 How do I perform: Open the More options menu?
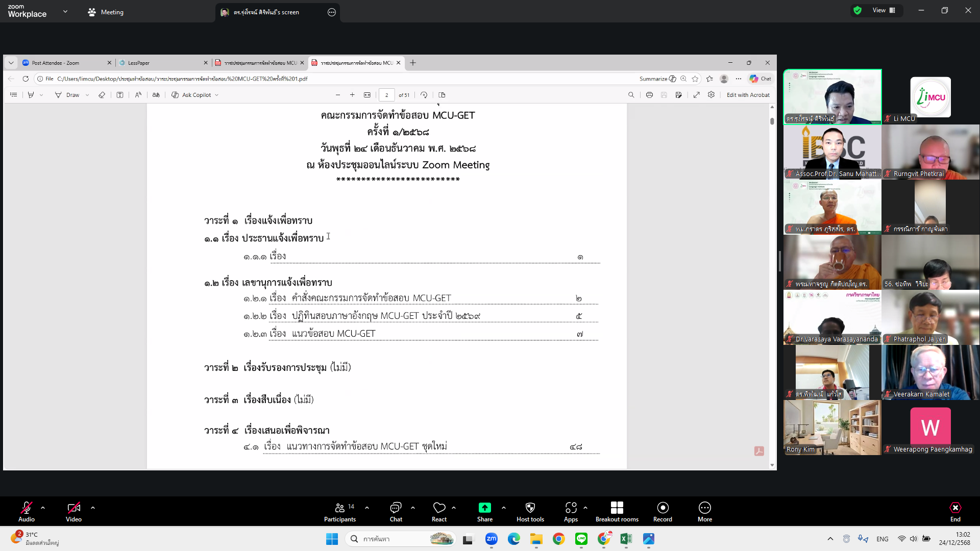pos(704,511)
